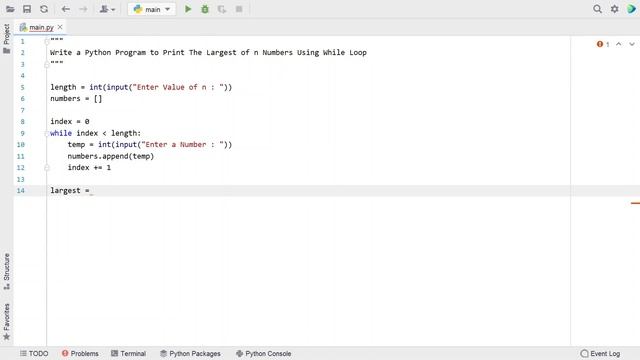Open the Favorites tool window
The height and width of the screenshot is (360, 640).
pos(7,322)
